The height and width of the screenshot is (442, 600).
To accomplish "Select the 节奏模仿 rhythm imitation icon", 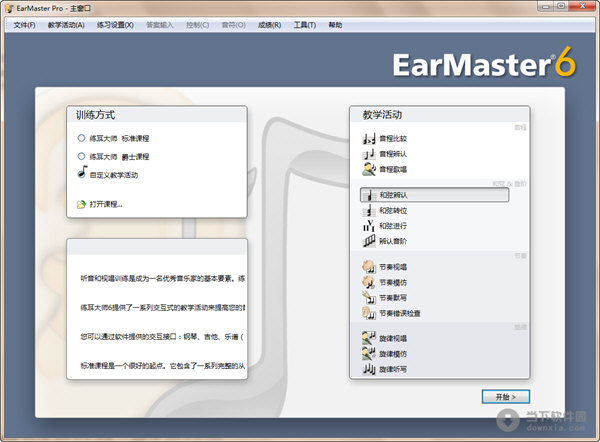I will coord(369,282).
